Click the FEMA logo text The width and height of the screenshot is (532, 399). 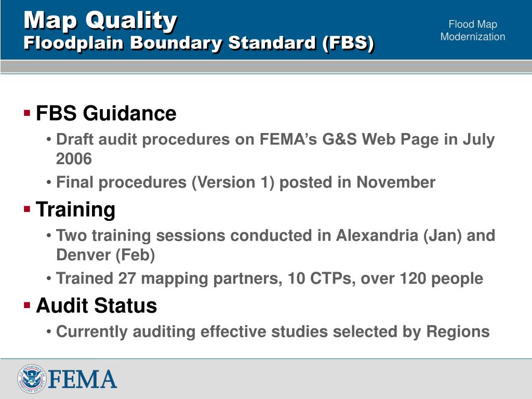point(83,379)
